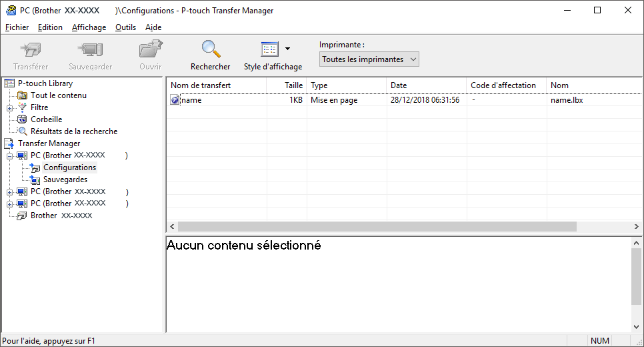The width and height of the screenshot is (644, 347).
Task: Collapse the first PC (Brother) node
Action: 9,156
